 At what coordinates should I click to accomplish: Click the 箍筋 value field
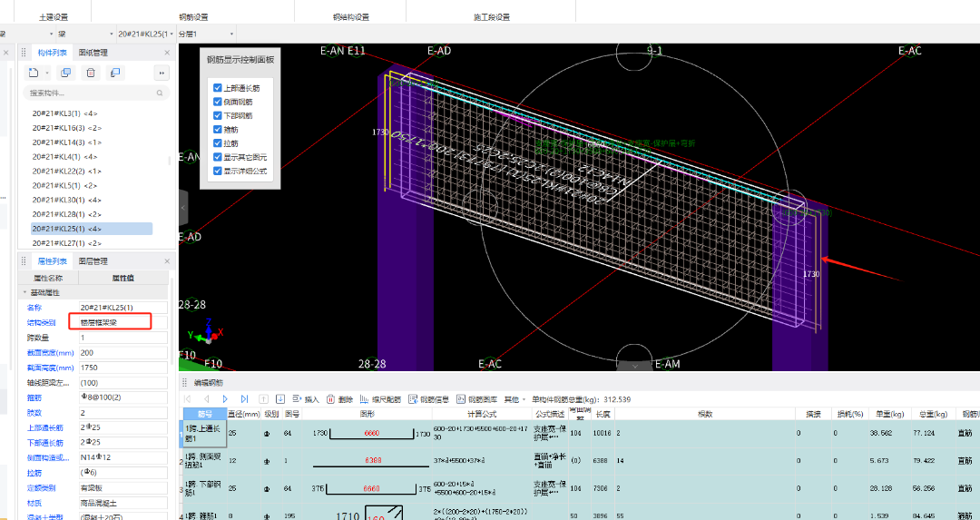[123, 397]
